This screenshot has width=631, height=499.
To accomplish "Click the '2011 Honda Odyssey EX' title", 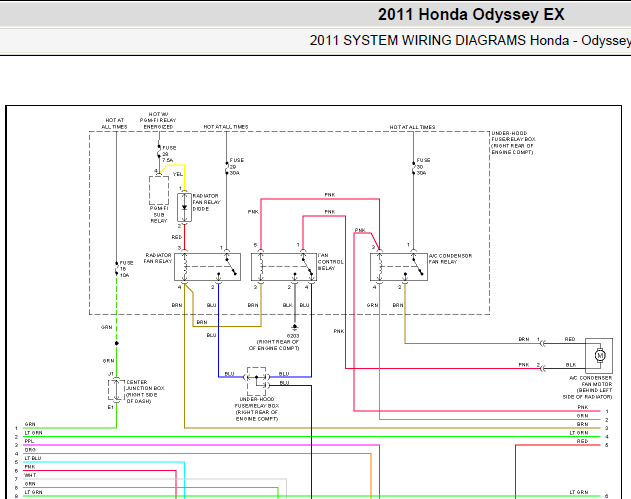I will coord(471,14).
